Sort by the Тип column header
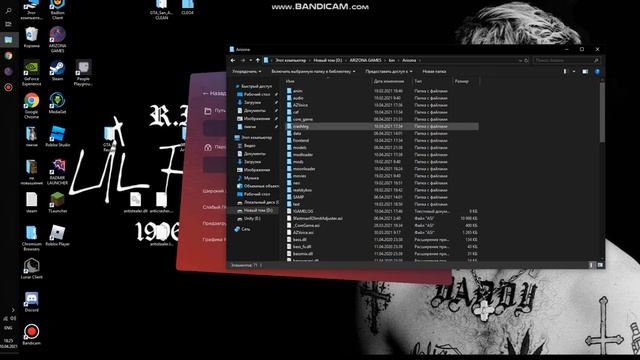This screenshot has height=360, width=640. click(418, 81)
